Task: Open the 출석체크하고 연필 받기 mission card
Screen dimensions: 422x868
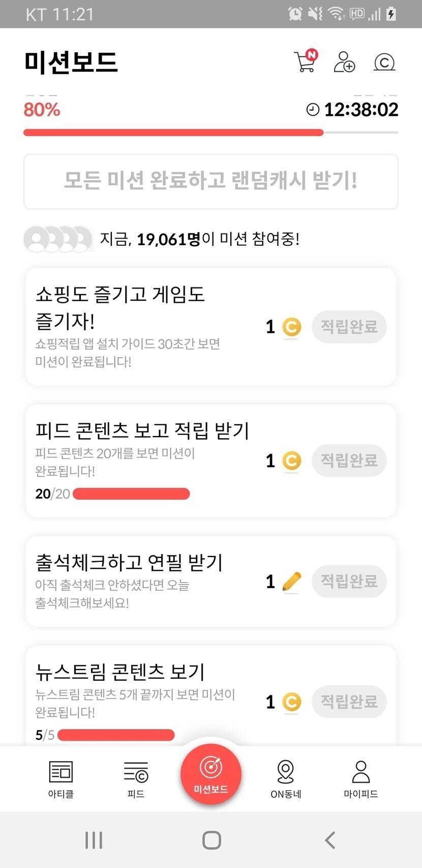Action: point(142,581)
